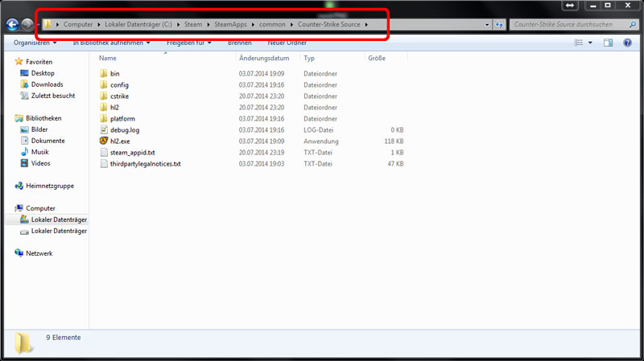Image resolution: width=644 pixels, height=361 pixels.
Task: Click common in the breadcrumb path
Action: pos(272,25)
